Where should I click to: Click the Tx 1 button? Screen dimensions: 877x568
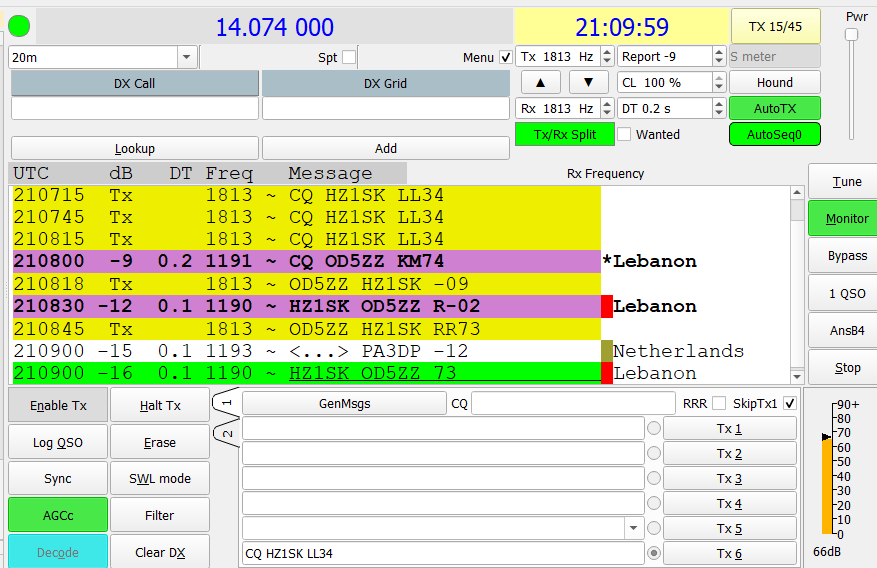click(x=729, y=429)
